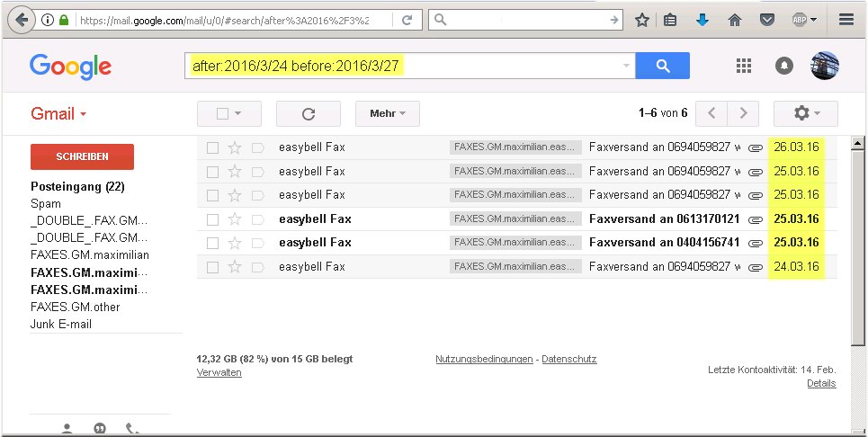Focus the Gmail search field with date query

tap(409, 66)
